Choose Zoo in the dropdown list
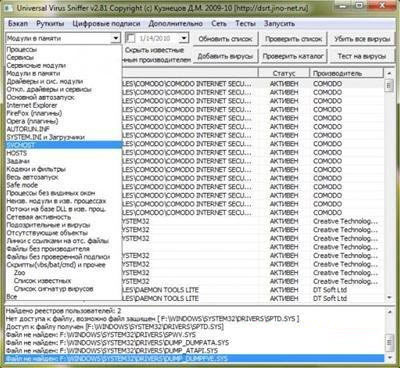This screenshot has width=400, height=368. (x=63, y=273)
